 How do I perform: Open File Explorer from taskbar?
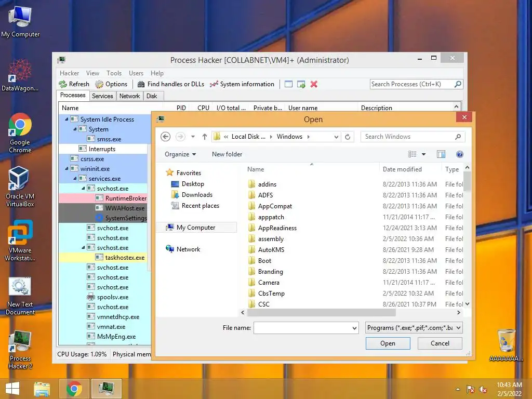point(42,389)
